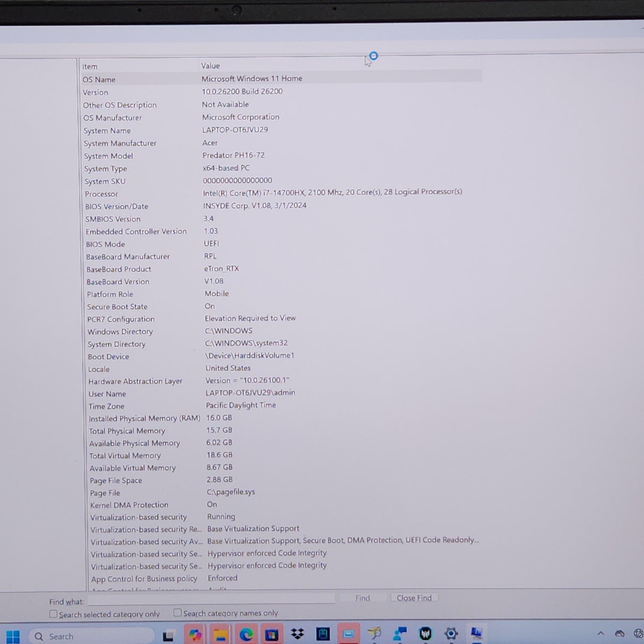Click the Find button

pos(362,598)
